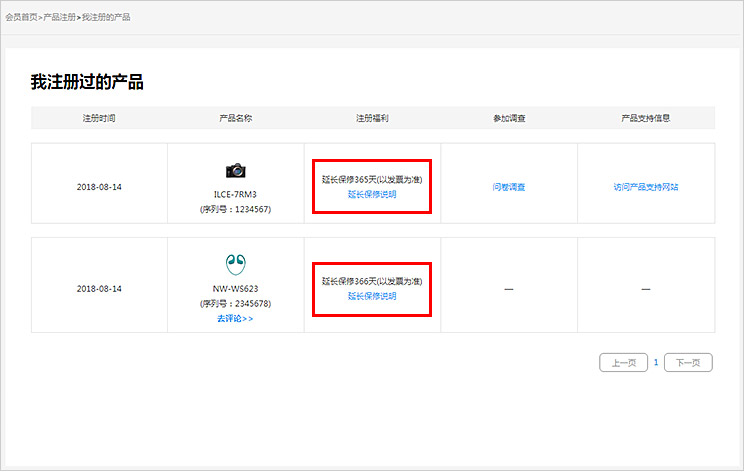Click the NW-WS623 product name
The image size is (744, 472).
tap(235, 289)
